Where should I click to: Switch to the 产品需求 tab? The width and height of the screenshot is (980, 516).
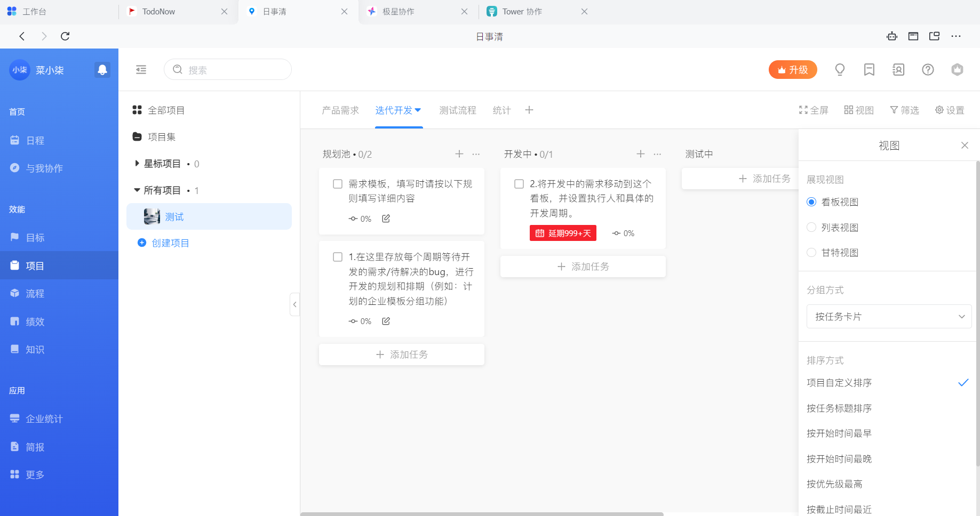pos(340,110)
